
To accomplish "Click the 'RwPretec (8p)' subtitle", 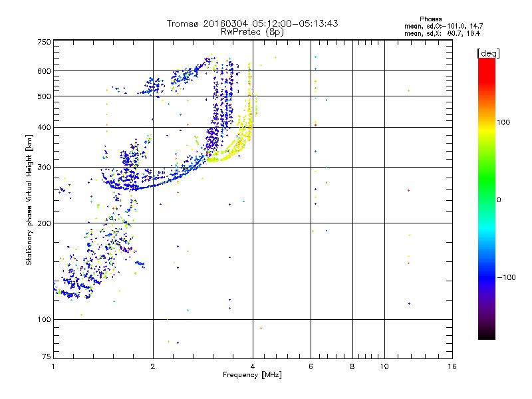I will pyautogui.click(x=252, y=32).
